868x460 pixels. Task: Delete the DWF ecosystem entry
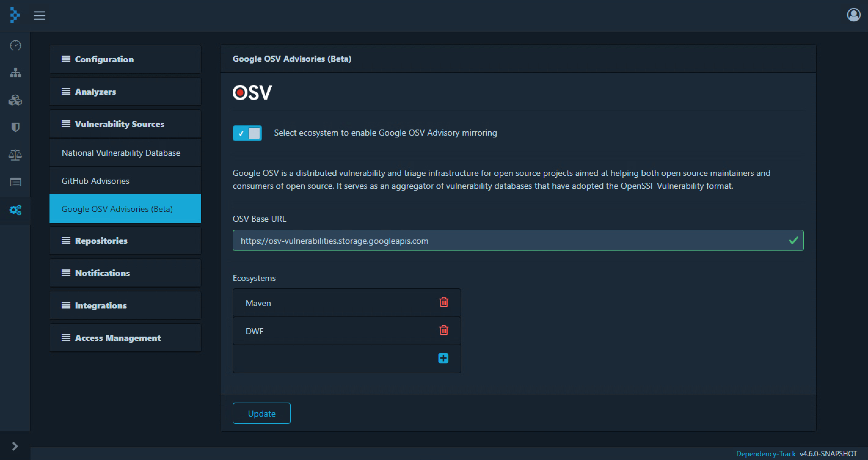[444, 330]
